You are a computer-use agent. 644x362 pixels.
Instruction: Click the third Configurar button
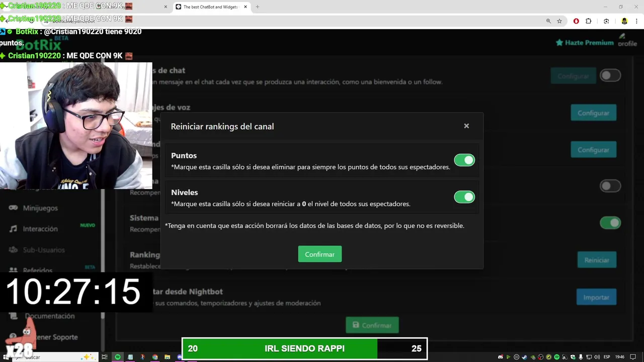pyautogui.click(x=593, y=150)
